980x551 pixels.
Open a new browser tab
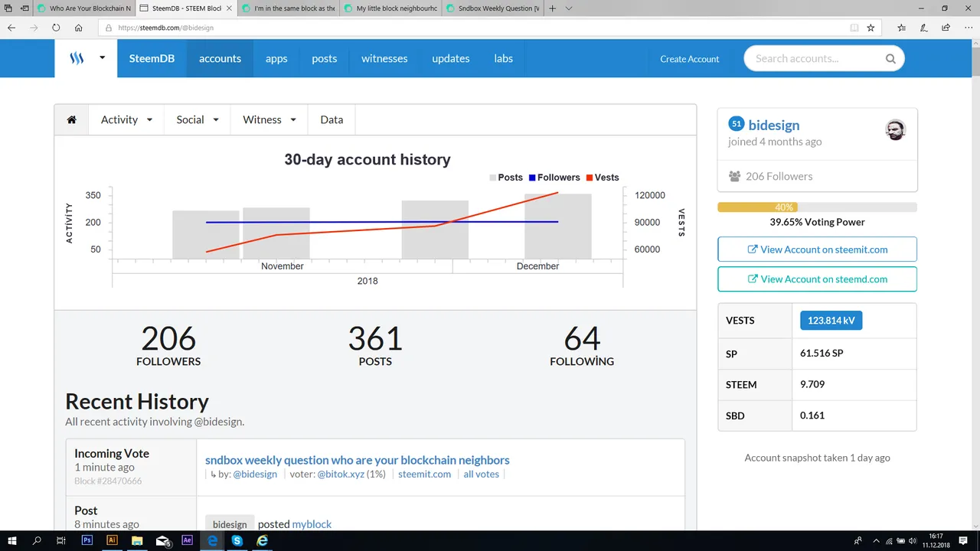553,8
